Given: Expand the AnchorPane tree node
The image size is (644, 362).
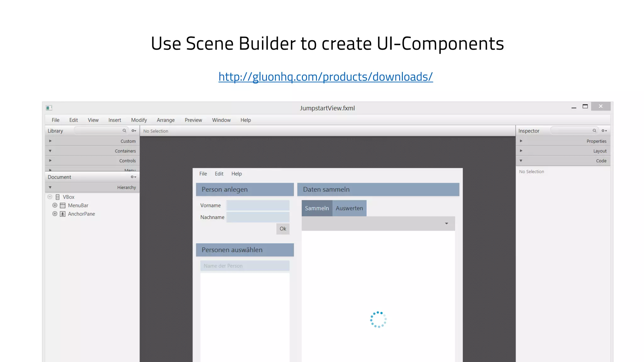Looking at the screenshot, I should click(55, 214).
